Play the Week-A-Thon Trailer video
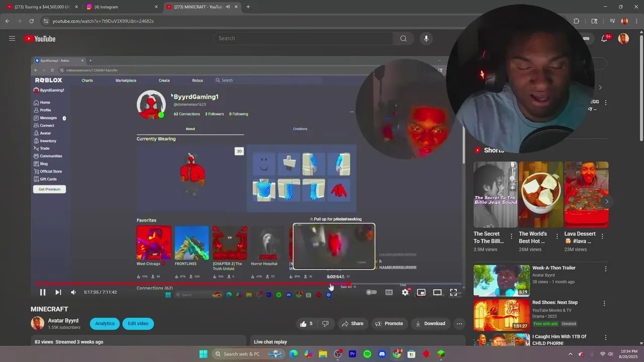The image size is (644, 362). [x=502, y=280]
